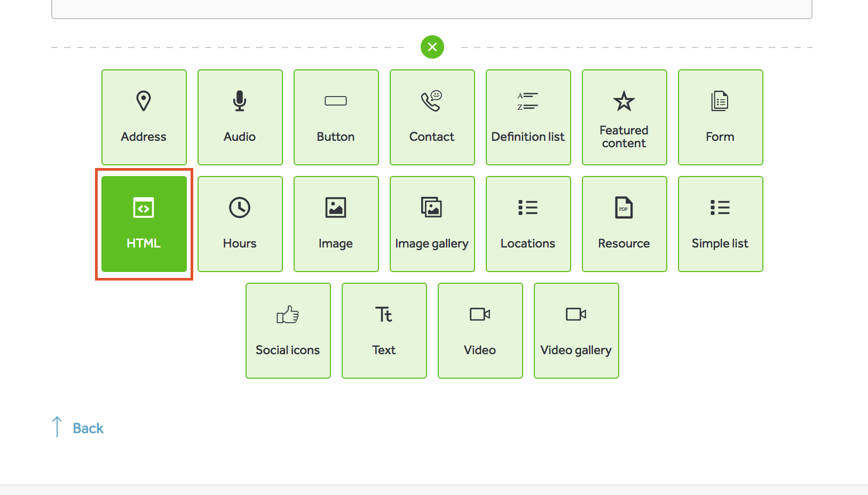Add a Locations list block
The width and height of the screenshot is (868, 495).
click(528, 224)
